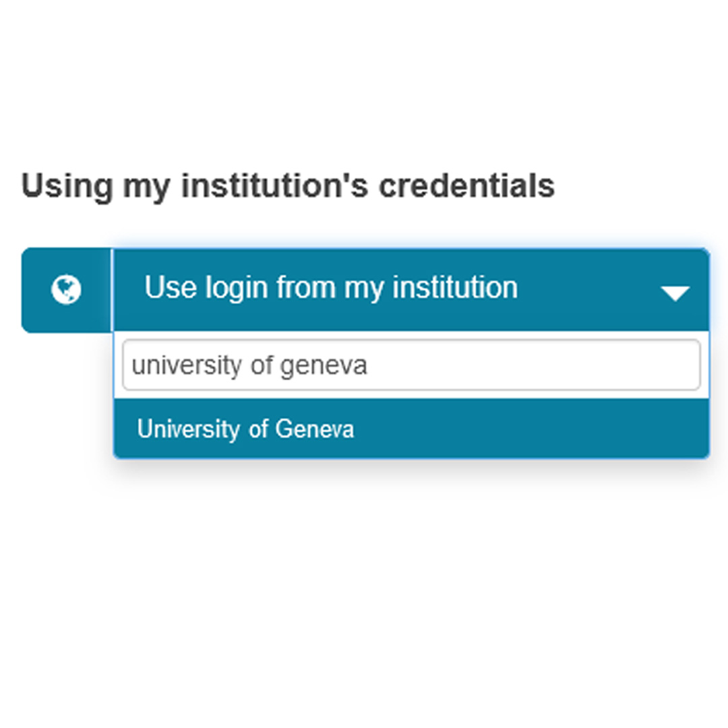
Task: Hit the dropdown caret next to the institution label
Action: click(675, 293)
